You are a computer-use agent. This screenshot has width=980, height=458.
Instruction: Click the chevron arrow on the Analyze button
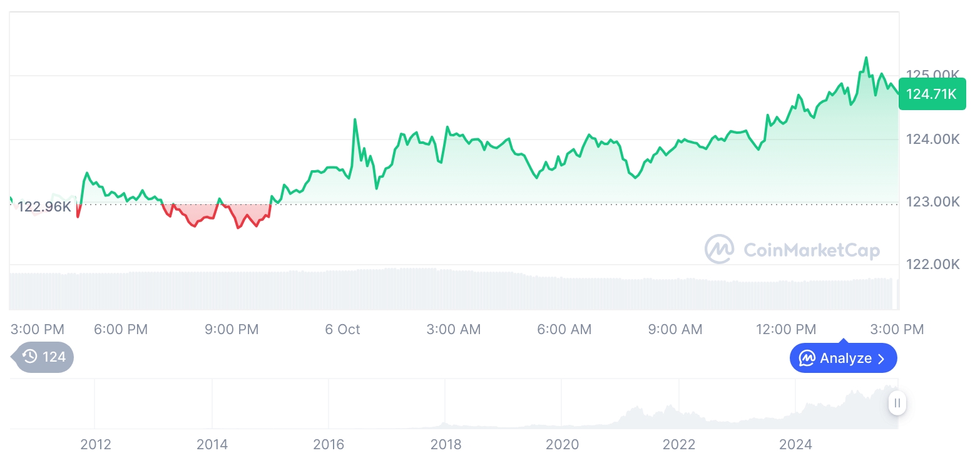pyautogui.click(x=881, y=359)
